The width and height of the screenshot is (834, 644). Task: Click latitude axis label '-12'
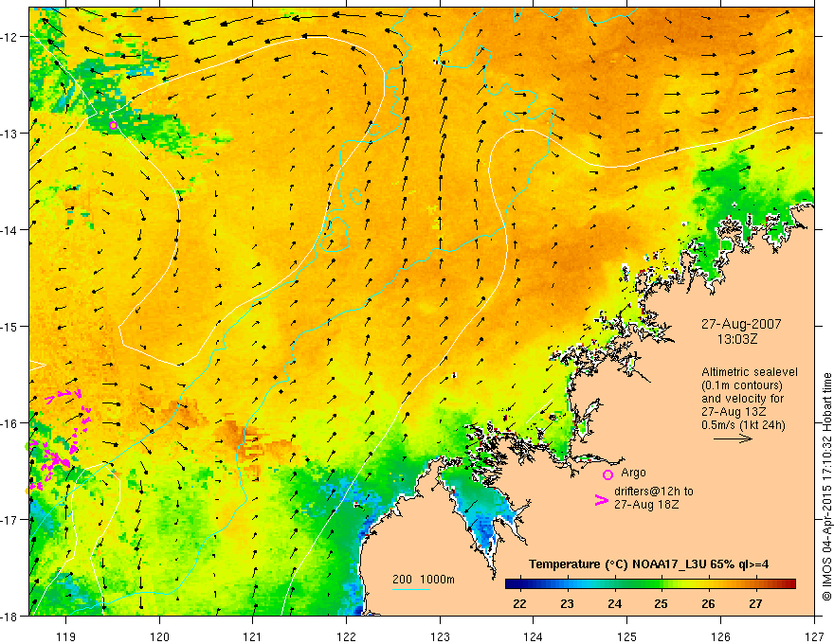[10, 37]
